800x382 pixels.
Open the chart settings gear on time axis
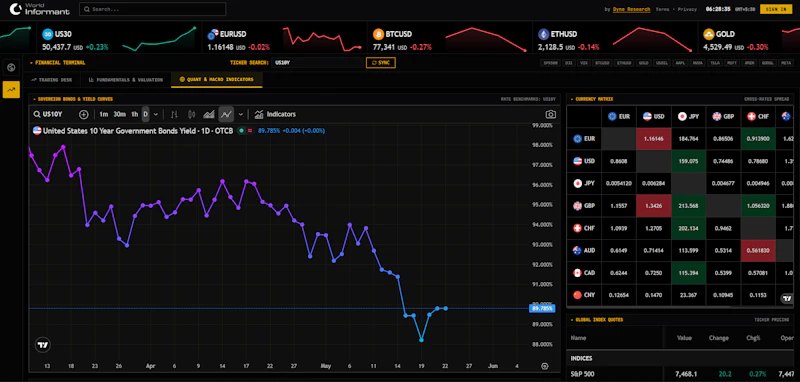[545, 366]
